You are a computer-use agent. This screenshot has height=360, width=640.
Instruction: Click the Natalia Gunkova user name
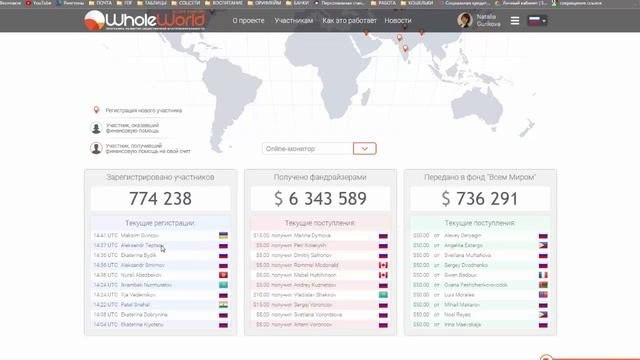coord(488,20)
